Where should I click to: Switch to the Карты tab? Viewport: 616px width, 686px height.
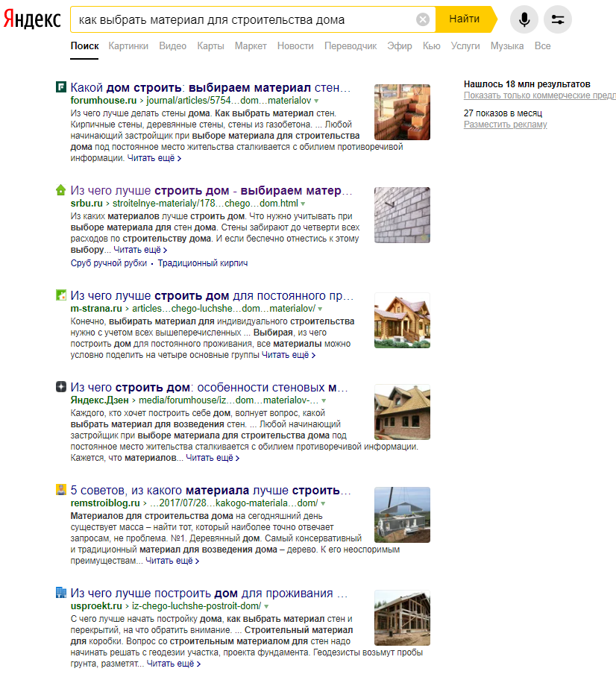coord(210,46)
